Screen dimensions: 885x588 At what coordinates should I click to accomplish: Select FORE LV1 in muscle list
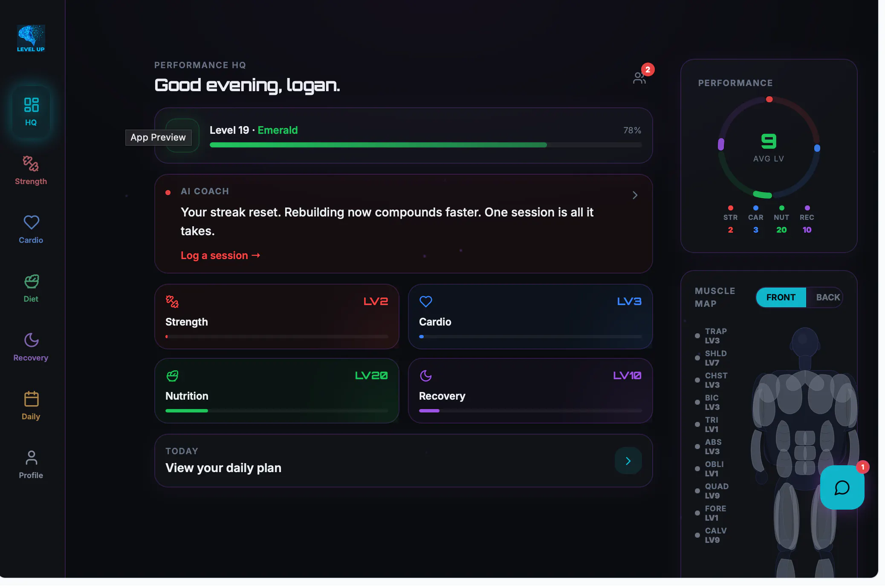click(711, 513)
